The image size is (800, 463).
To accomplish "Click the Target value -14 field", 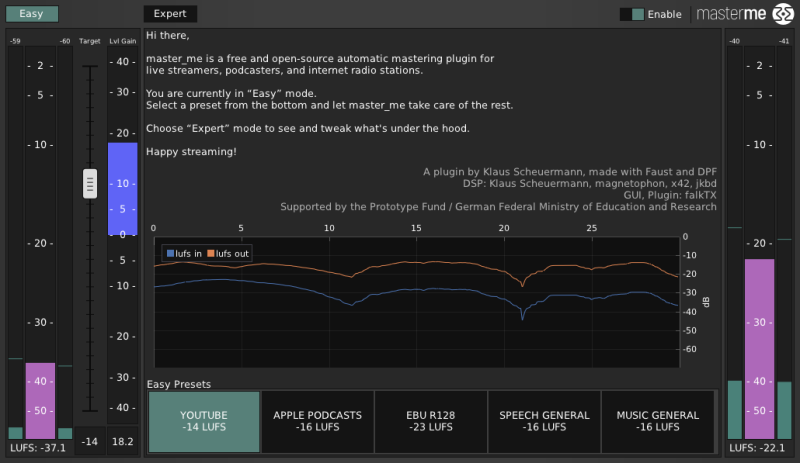I will pos(89,442).
